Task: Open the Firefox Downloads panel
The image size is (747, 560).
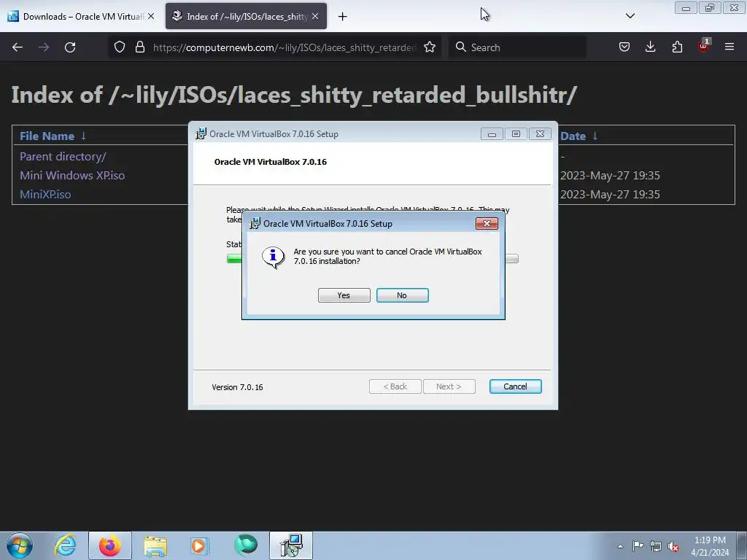Action: (650, 47)
